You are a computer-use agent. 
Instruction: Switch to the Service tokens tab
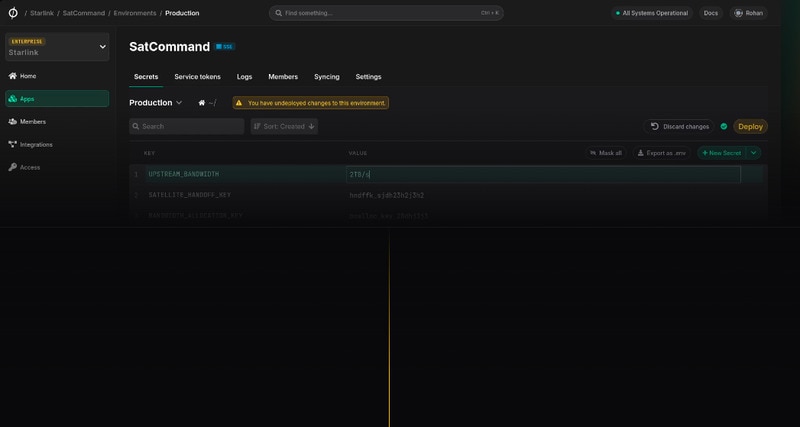197,77
